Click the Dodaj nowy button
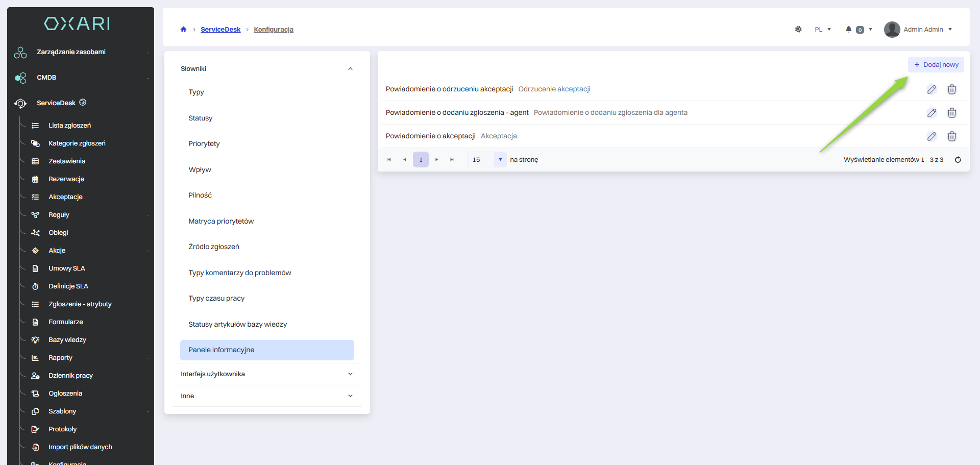980x465 pixels. (x=936, y=65)
